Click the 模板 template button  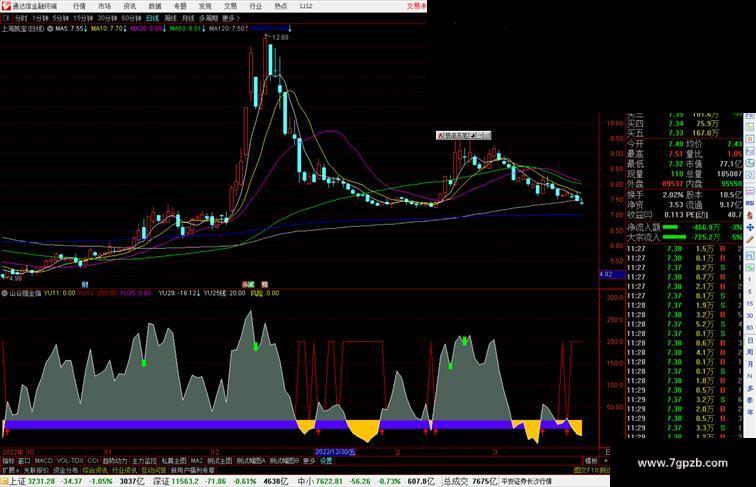(591, 461)
